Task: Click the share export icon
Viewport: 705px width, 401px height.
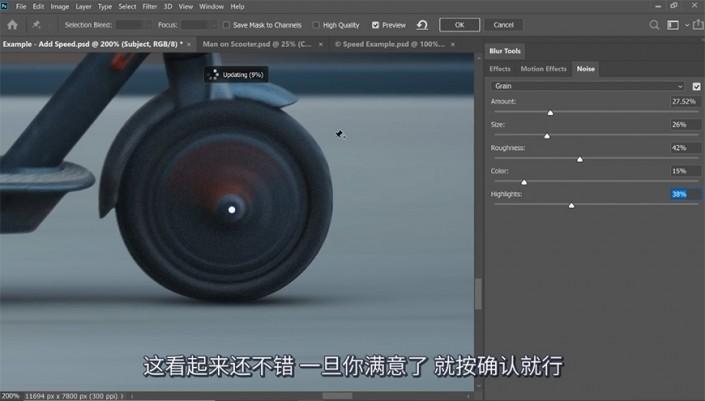Action: [699, 25]
